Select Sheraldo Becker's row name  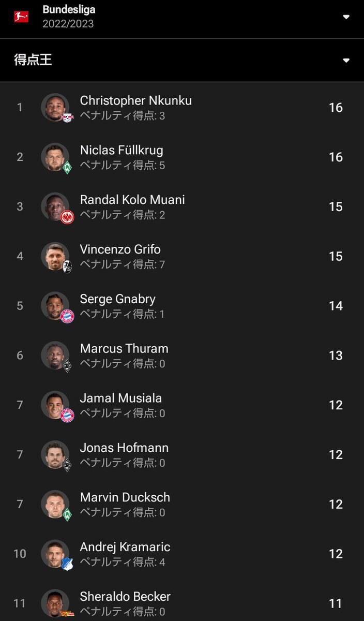click(x=125, y=597)
